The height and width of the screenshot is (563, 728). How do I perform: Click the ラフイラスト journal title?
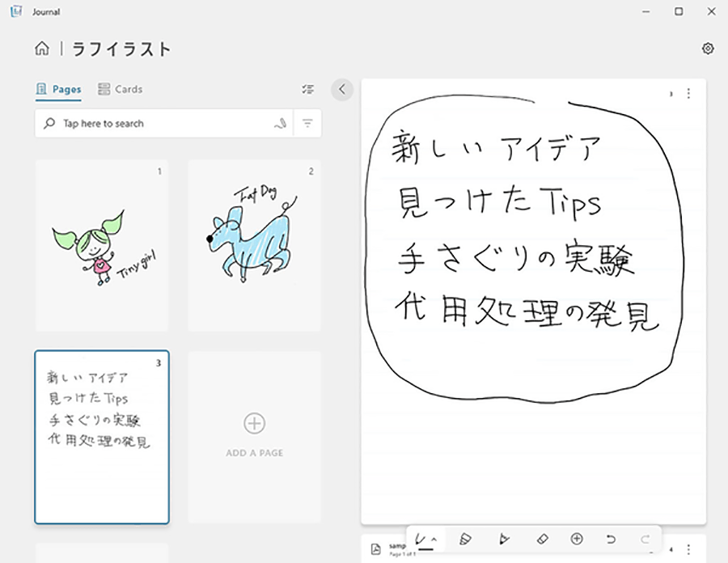121,49
